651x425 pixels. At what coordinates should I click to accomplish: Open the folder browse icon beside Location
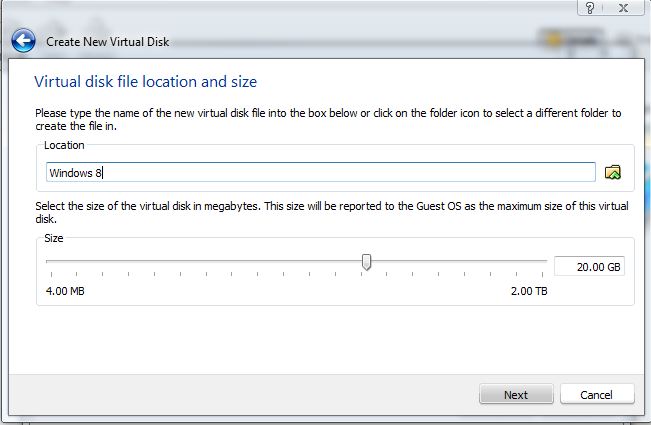pos(614,172)
